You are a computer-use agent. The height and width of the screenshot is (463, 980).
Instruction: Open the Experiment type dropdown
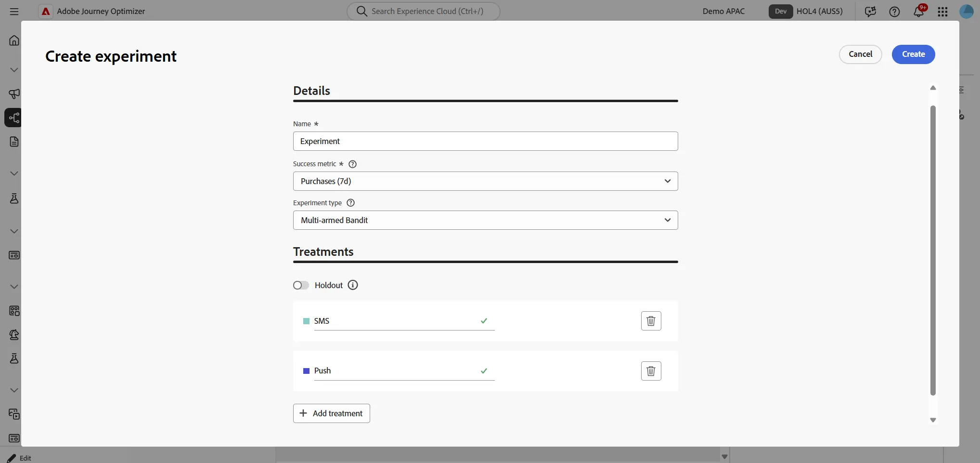pos(485,220)
